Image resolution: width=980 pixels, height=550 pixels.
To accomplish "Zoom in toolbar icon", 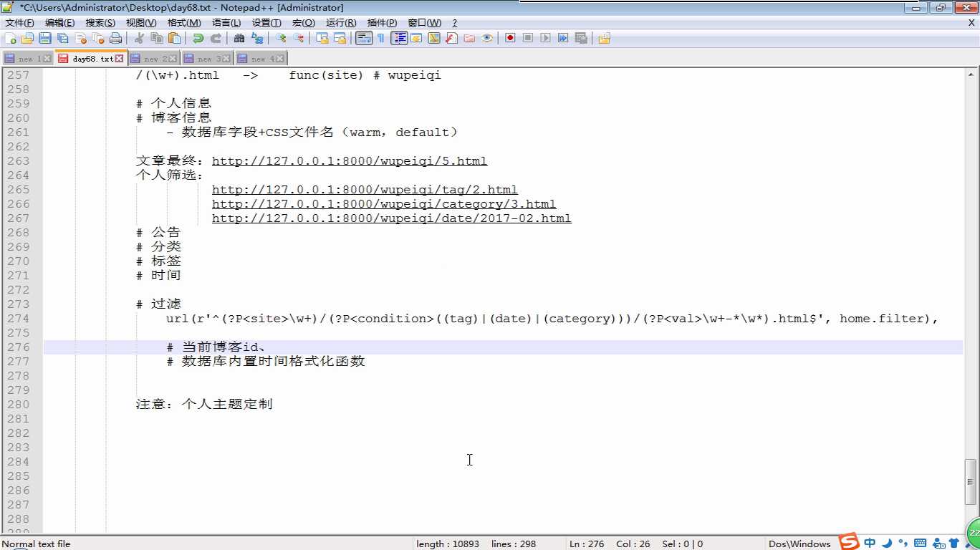I will [281, 38].
